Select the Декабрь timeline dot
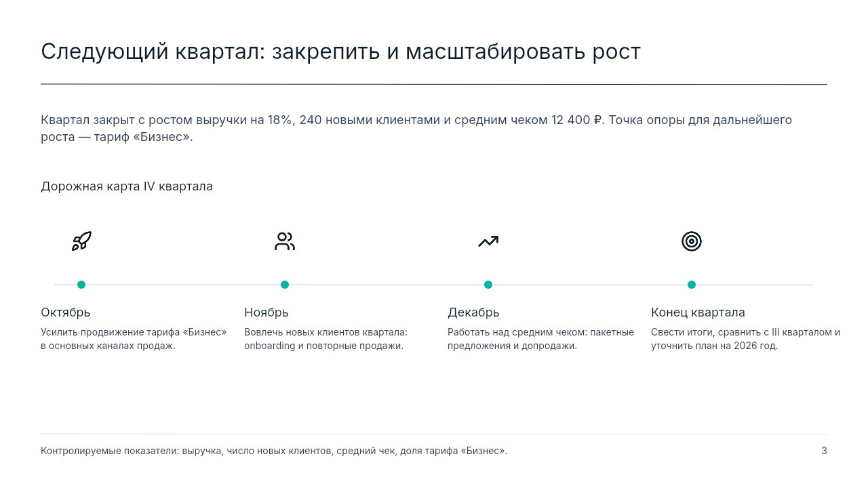Screen dimensions: 868x488 (488, 285)
